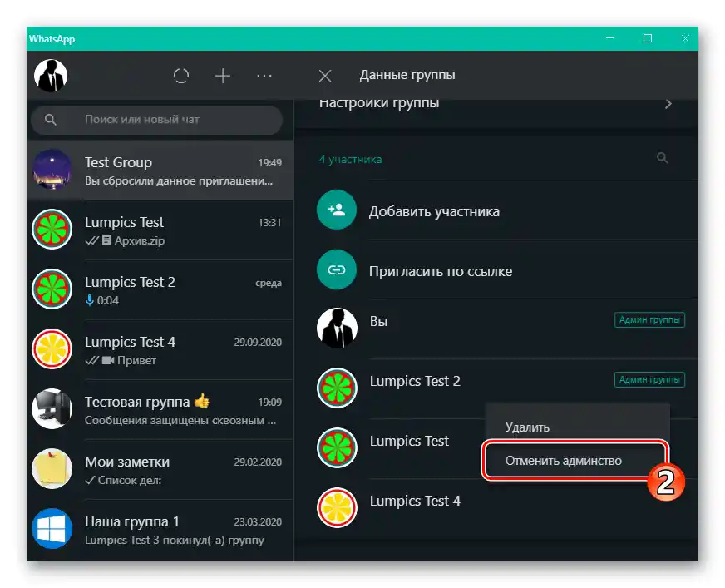This screenshot has height=588, width=725.
Task: Open the Test Group night-sky avatar
Action: click(52, 170)
